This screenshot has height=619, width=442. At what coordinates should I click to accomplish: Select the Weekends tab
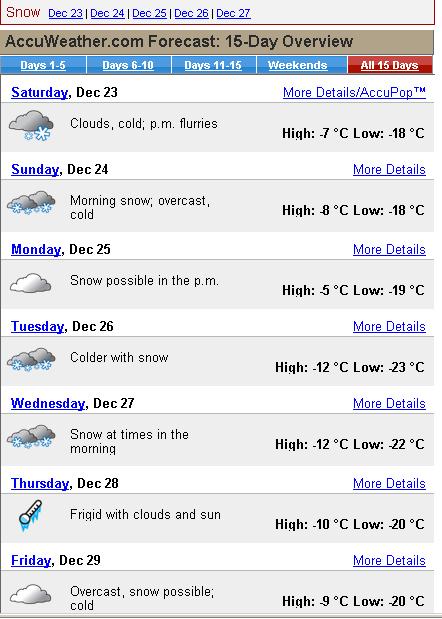[x=298, y=65]
